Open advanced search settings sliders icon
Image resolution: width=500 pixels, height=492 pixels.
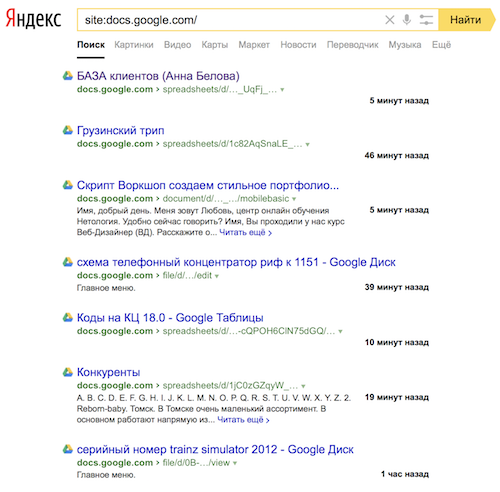coord(426,20)
